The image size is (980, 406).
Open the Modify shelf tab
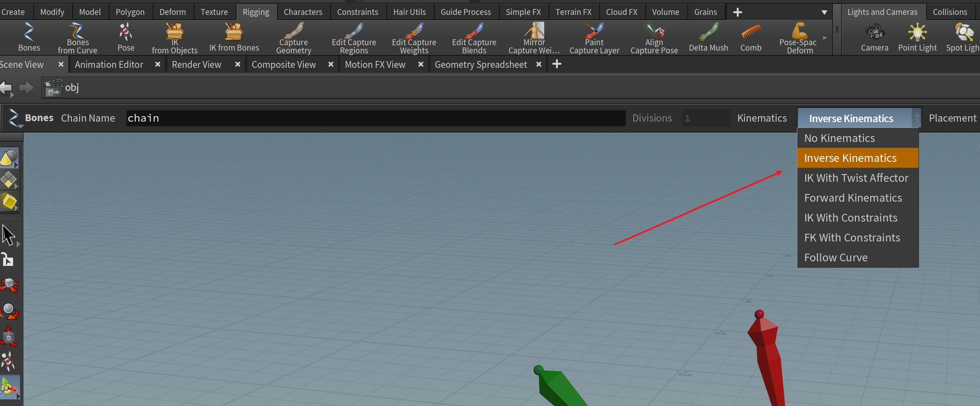52,12
